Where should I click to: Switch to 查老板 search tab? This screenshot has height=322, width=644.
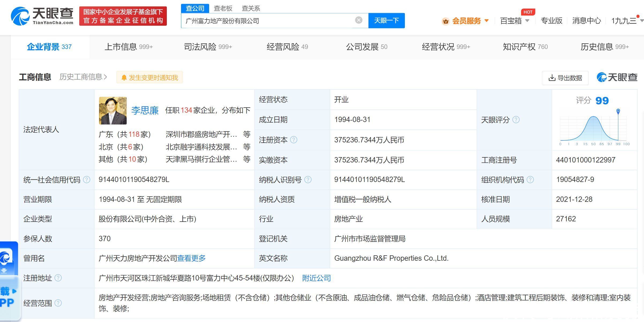point(223,8)
